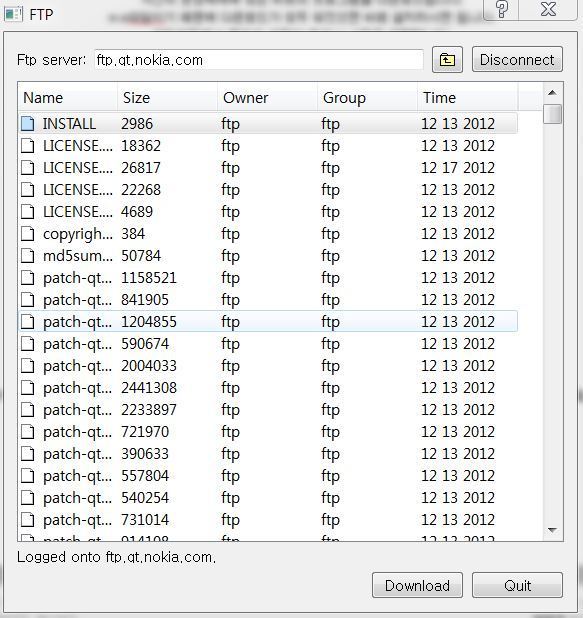
Task: Select patch-qt file sized 2004033
Action: (268, 366)
